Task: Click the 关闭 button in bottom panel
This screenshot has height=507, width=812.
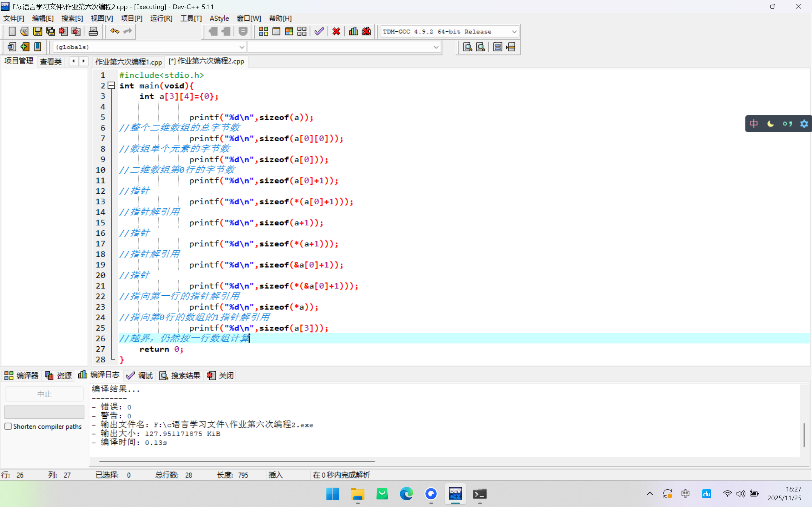Action: click(220, 375)
